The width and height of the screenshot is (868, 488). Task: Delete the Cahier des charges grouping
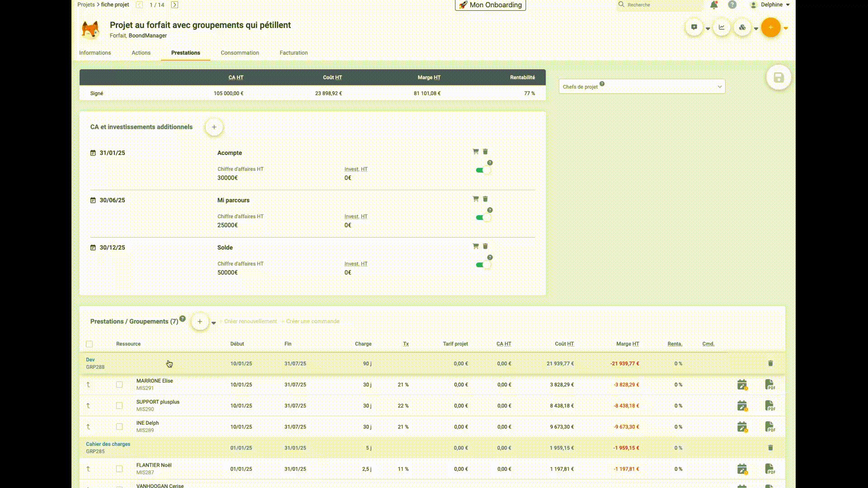771,448
